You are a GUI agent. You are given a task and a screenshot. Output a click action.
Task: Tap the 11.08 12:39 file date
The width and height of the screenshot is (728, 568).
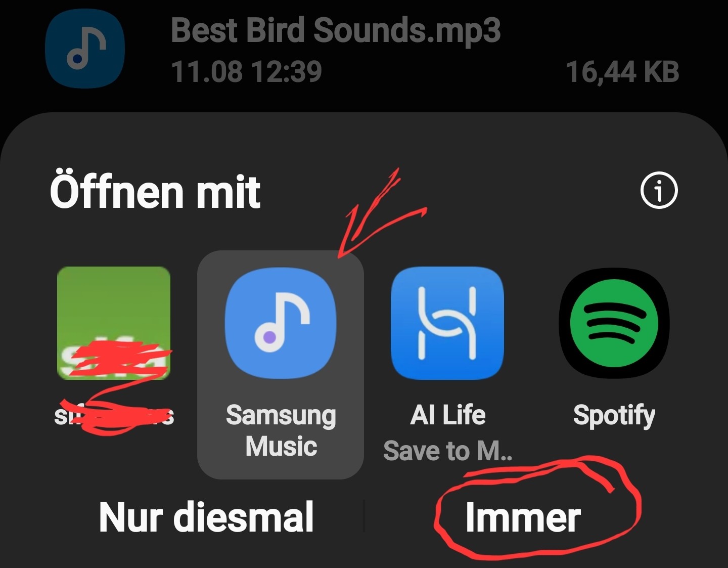click(246, 71)
